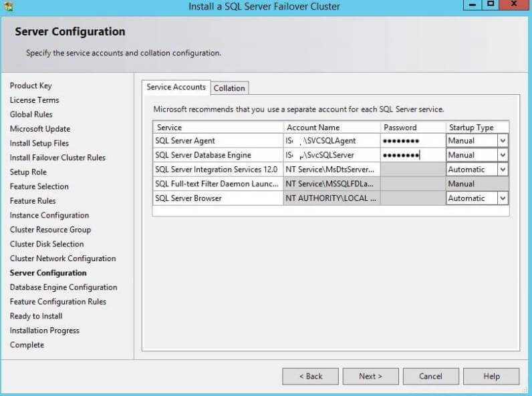Select the SQL Full-text Filter Daemon Launcher row

coord(218,184)
